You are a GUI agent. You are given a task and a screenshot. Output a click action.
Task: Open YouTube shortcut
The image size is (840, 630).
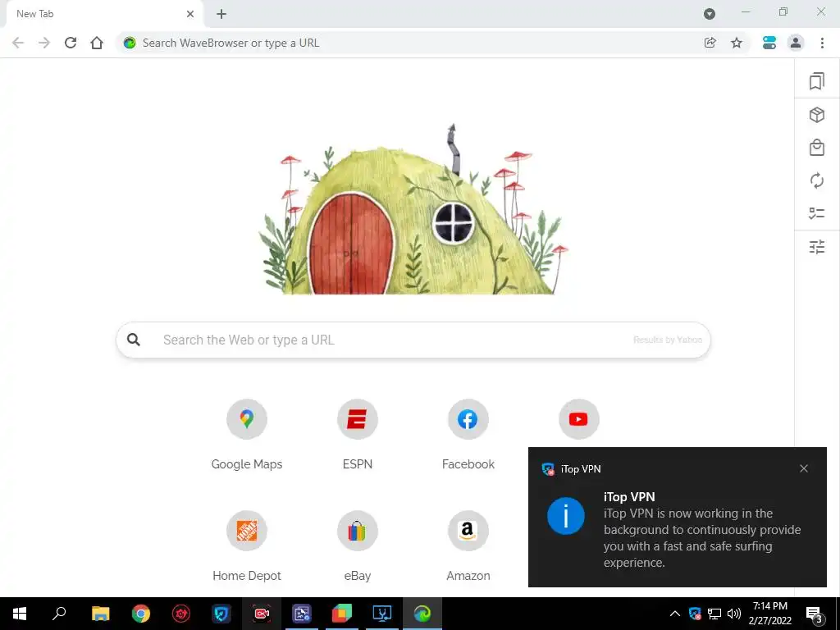point(578,419)
